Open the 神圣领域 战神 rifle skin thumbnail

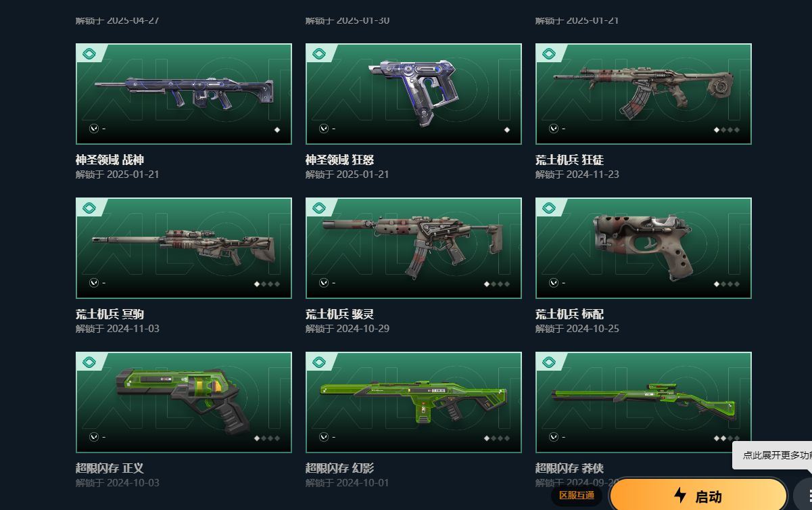(184, 94)
